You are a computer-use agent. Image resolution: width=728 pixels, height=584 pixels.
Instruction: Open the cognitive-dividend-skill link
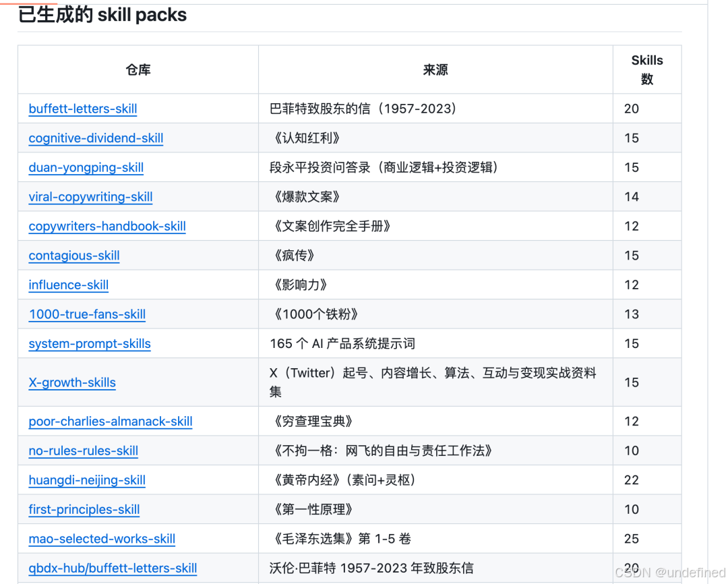click(96, 138)
